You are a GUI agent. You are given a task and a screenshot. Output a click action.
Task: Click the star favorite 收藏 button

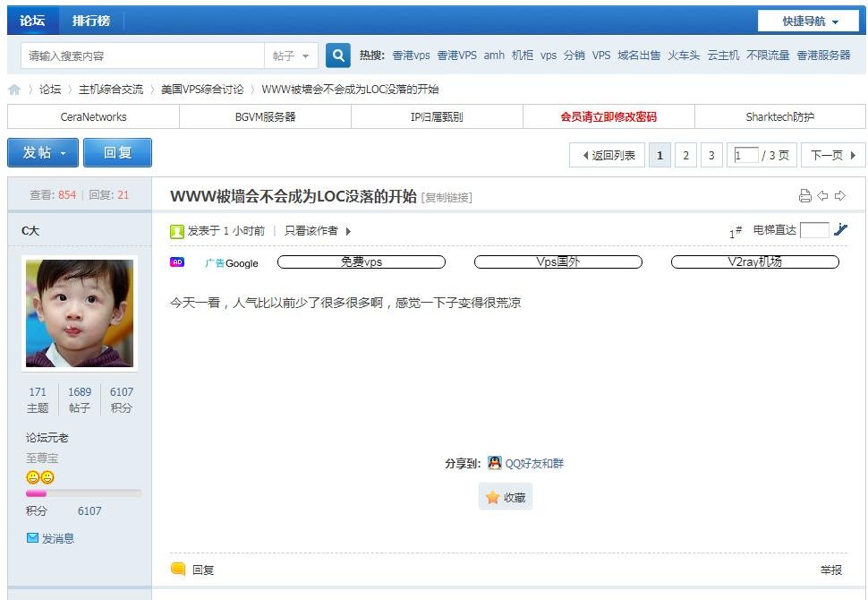tap(506, 497)
